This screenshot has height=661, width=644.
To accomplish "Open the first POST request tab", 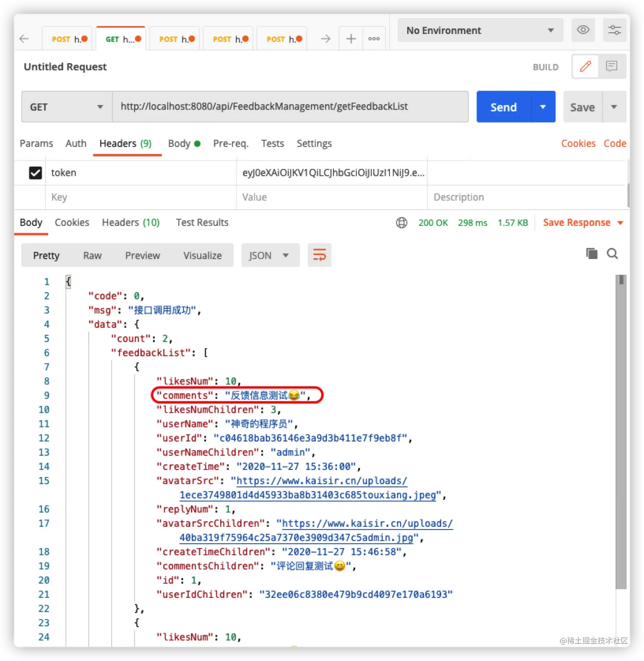I will click(67, 39).
